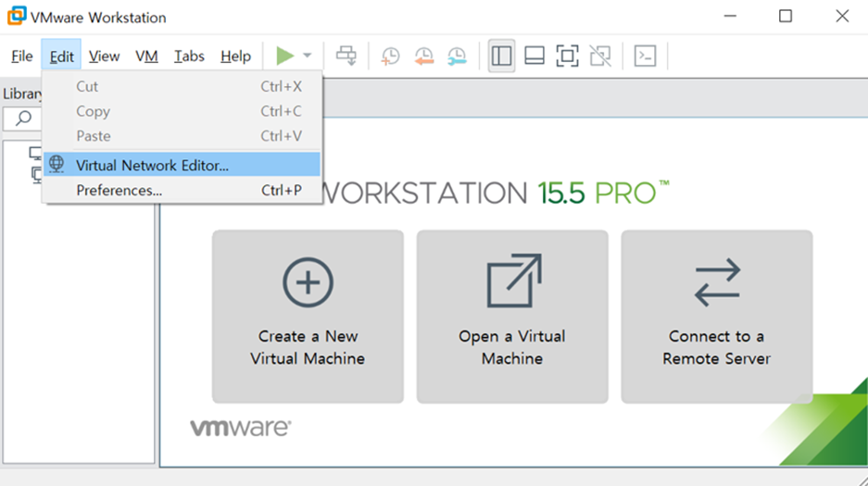Image resolution: width=868 pixels, height=486 pixels.
Task: Open the Tabs menu
Action: click(x=189, y=56)
